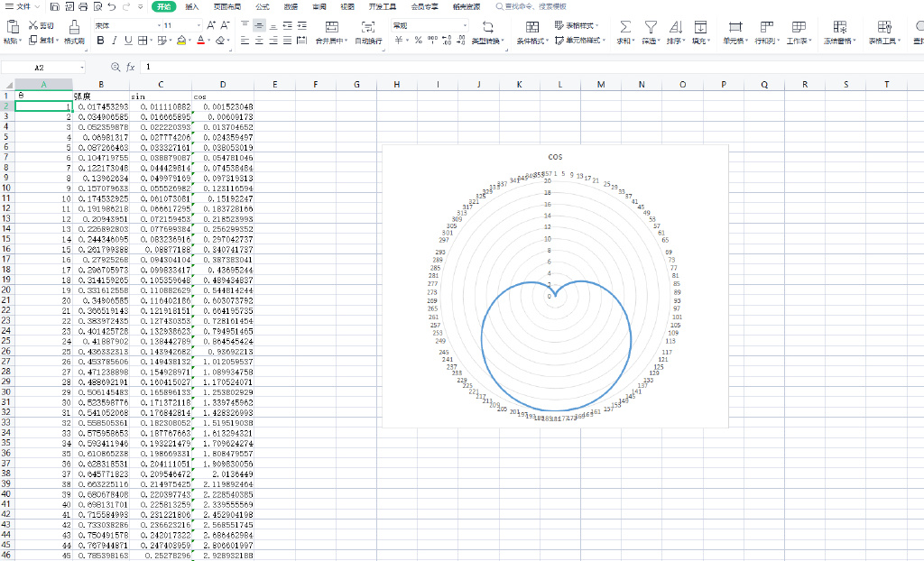This screenshot has width=924, height=561.
Task: Switch to the 开发工具 Developer tab
Action: tap(383, 7)
